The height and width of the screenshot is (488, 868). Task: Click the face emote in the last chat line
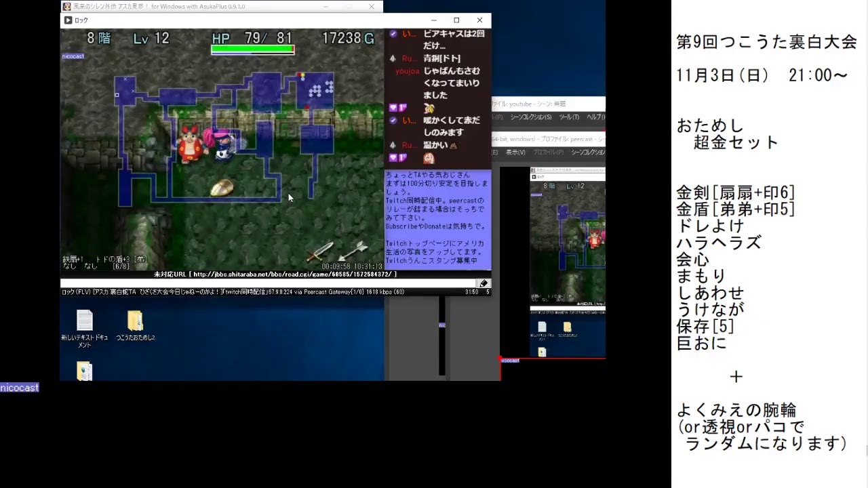pyautogui.click(x=429, y=158)
